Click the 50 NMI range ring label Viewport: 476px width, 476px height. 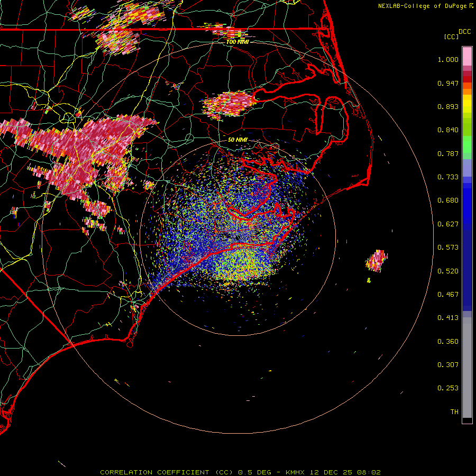pos(237,140)
